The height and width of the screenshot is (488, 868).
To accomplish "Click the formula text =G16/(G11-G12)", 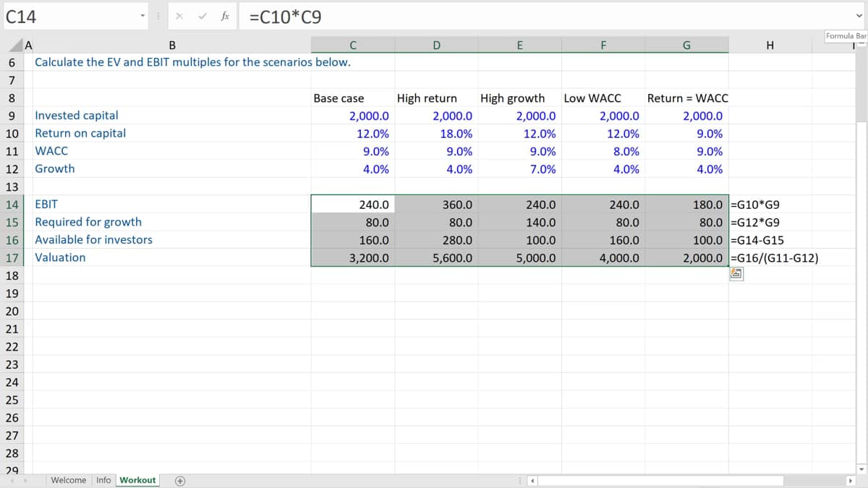I will (775, 257).
